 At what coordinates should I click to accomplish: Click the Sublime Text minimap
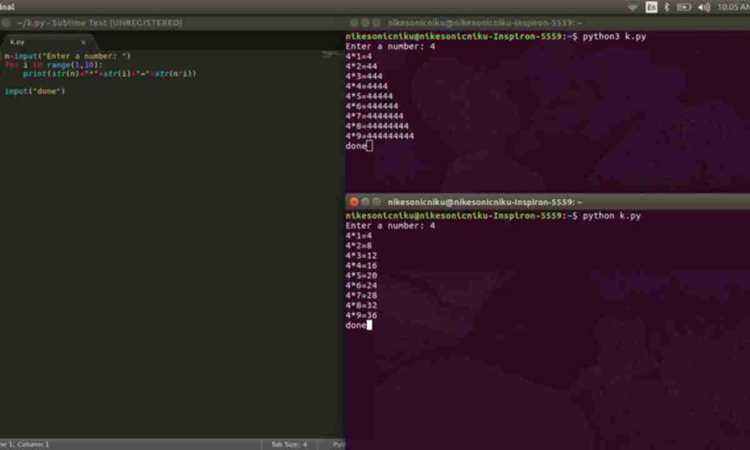330,55
